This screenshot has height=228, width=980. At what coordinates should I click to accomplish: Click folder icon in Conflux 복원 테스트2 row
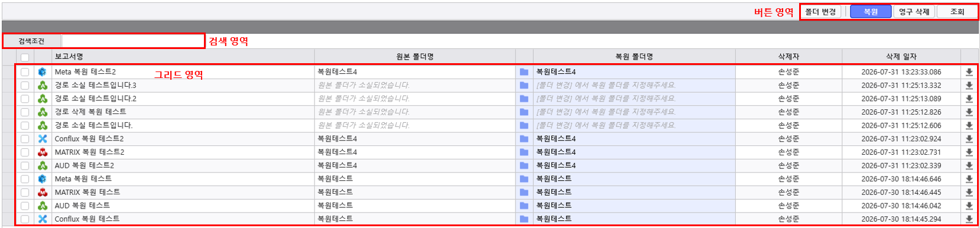524,139
